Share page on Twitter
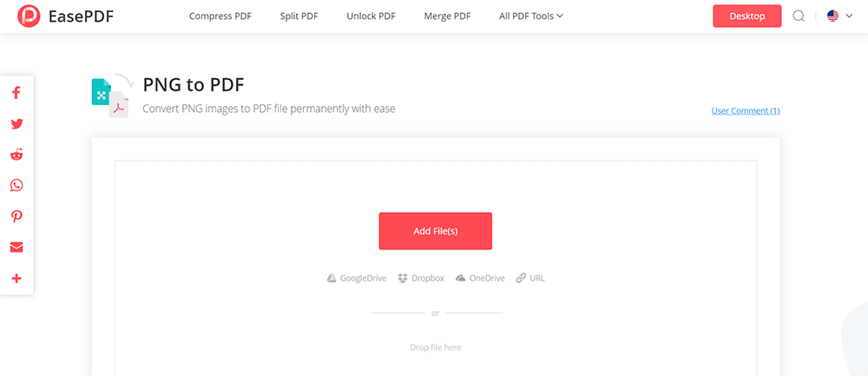This screenshot has height=376, width=868. coord(16,124)
